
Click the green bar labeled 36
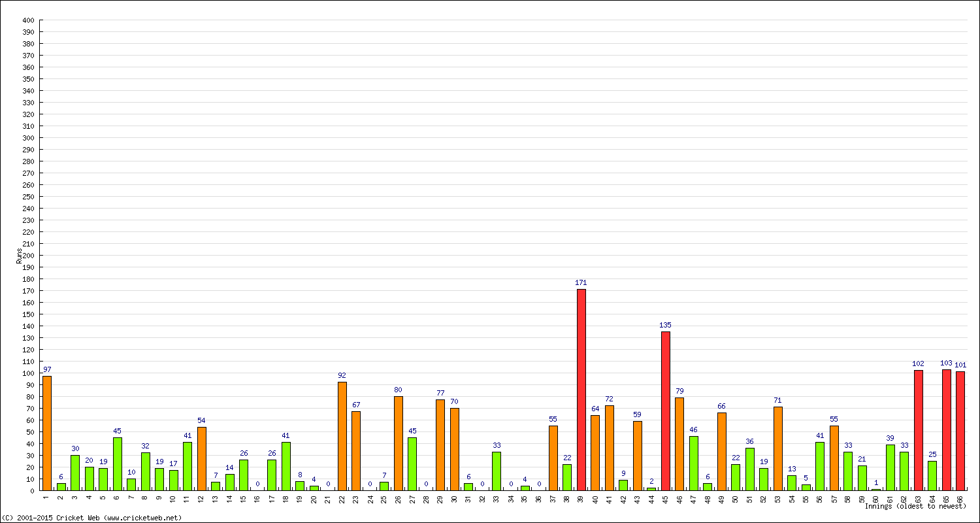tap(749, 469)
